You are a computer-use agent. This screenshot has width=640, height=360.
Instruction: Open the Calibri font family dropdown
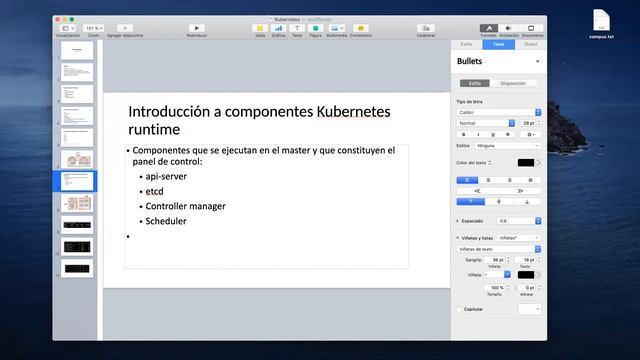(x=499, y=112)
